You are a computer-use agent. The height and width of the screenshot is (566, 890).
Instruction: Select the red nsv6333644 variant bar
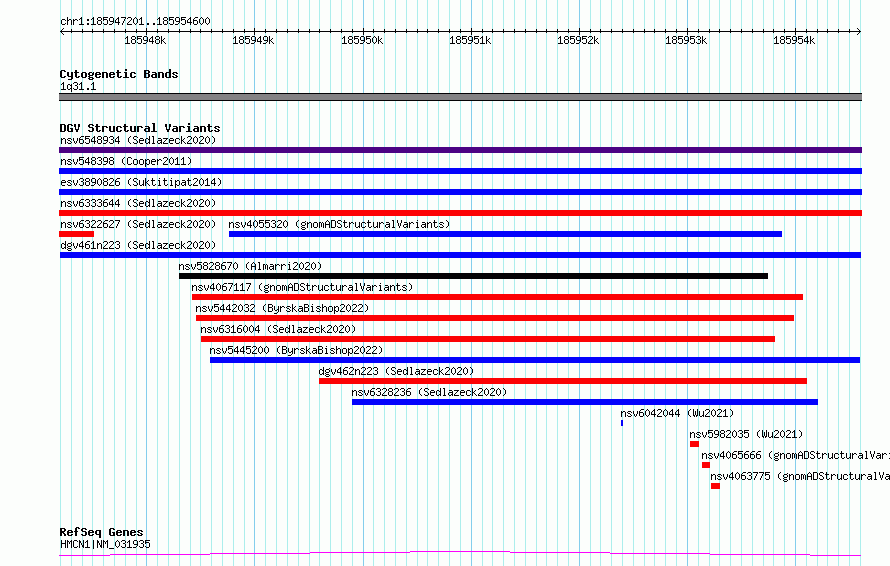460,213
